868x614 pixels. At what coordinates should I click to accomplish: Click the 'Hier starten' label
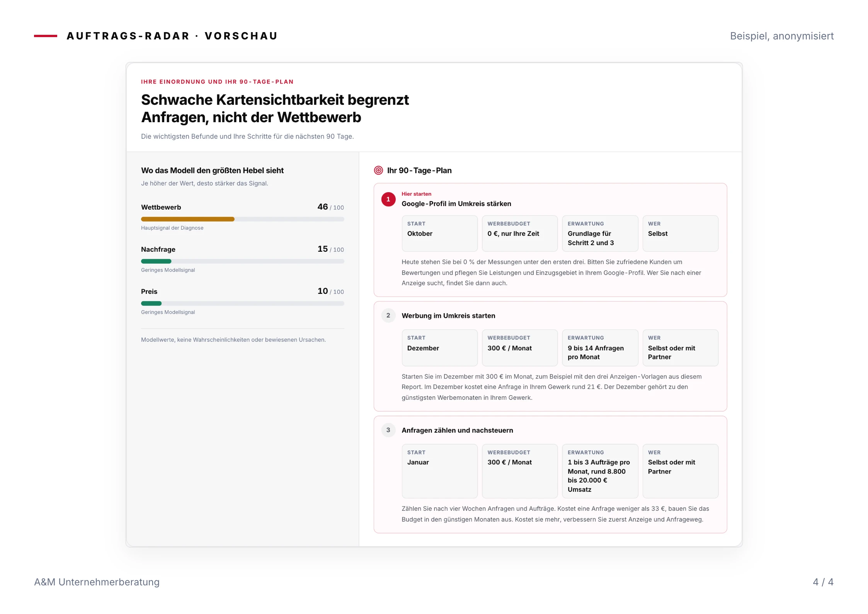(416, 194)
